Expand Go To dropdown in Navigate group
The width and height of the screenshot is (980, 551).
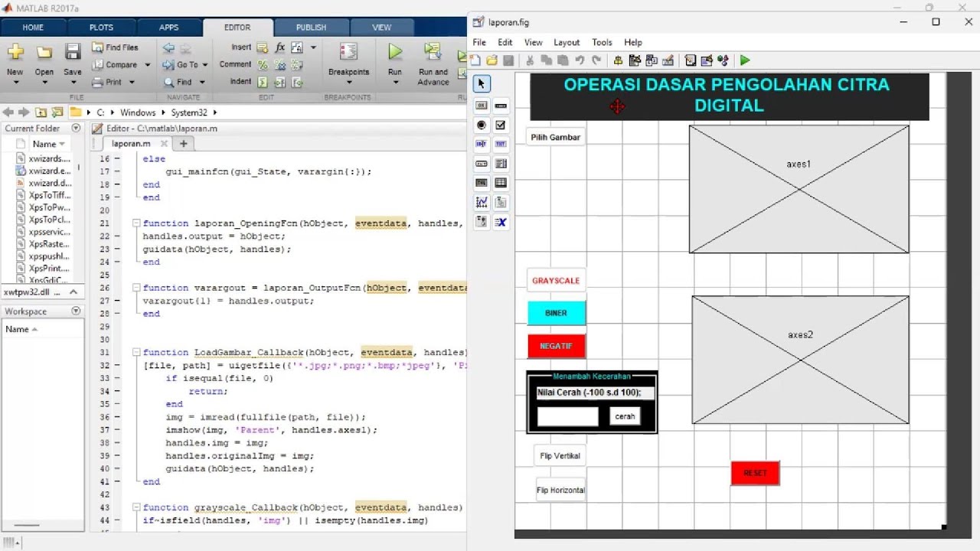204,65
